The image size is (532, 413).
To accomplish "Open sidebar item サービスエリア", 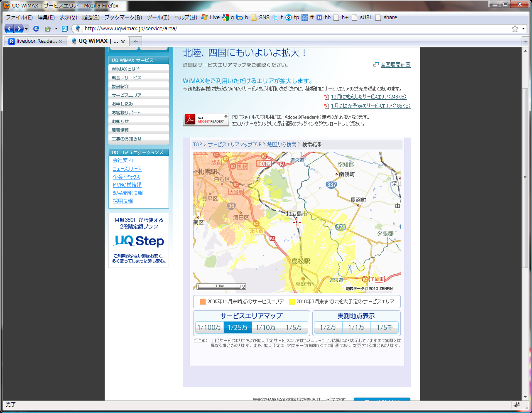I will click(x=139, y=95).
